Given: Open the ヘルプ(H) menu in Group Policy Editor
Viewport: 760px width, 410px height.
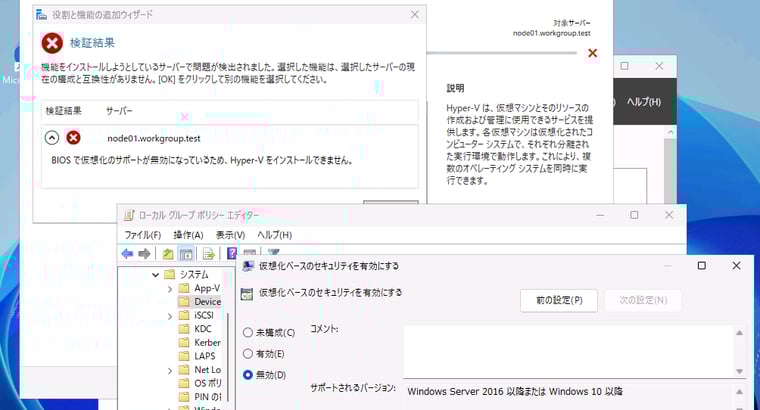Looking at the screenshot, I should (x=274, y=235).
